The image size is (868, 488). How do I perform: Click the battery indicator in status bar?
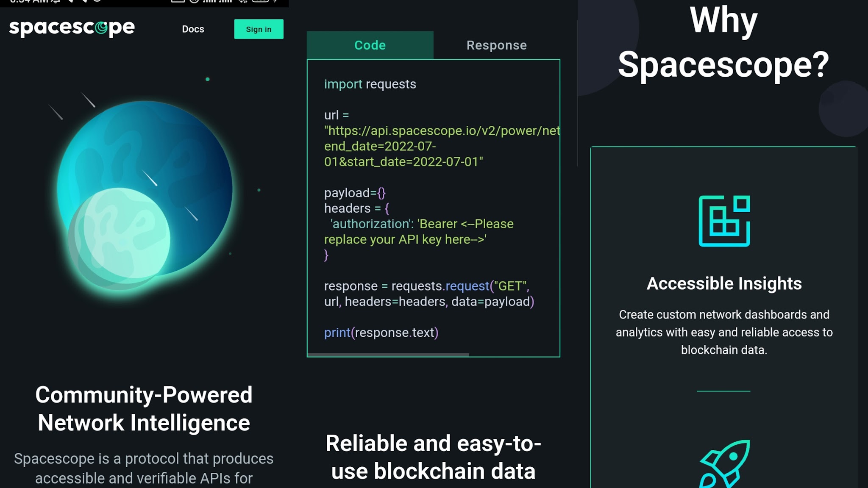tap(260, 1)
